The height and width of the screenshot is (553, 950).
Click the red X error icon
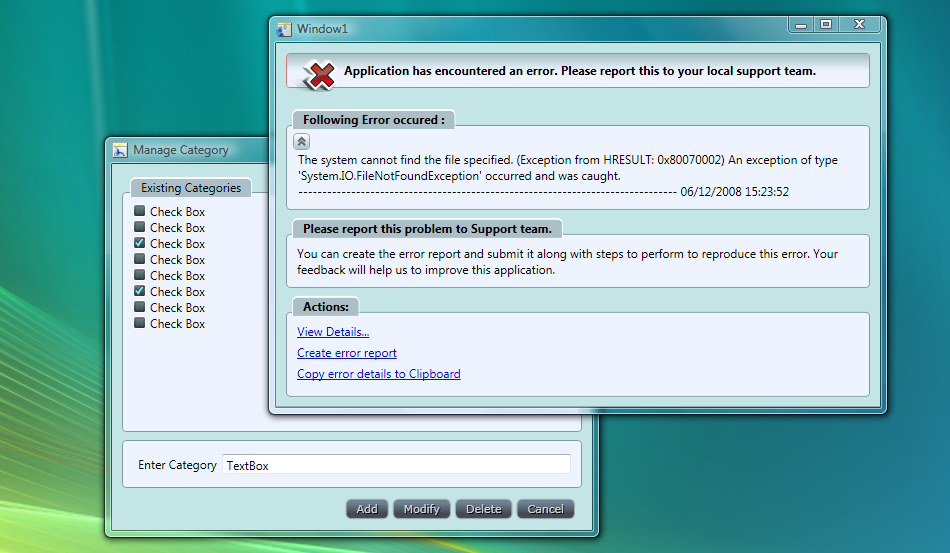pos(319,73)
